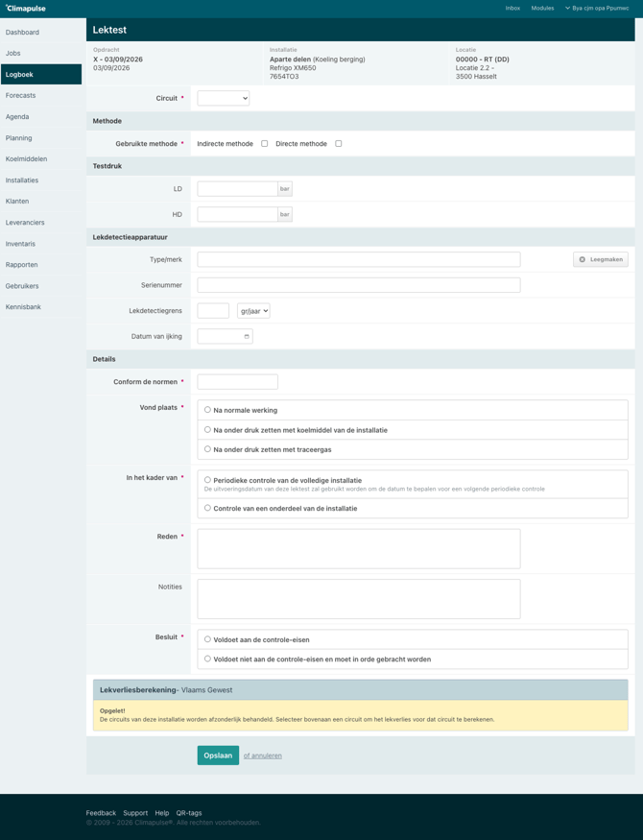The height and width of the screenshot is (840, 643).
Task: Check Indirecte methode checkbox
Action: (x=265, y=144)
